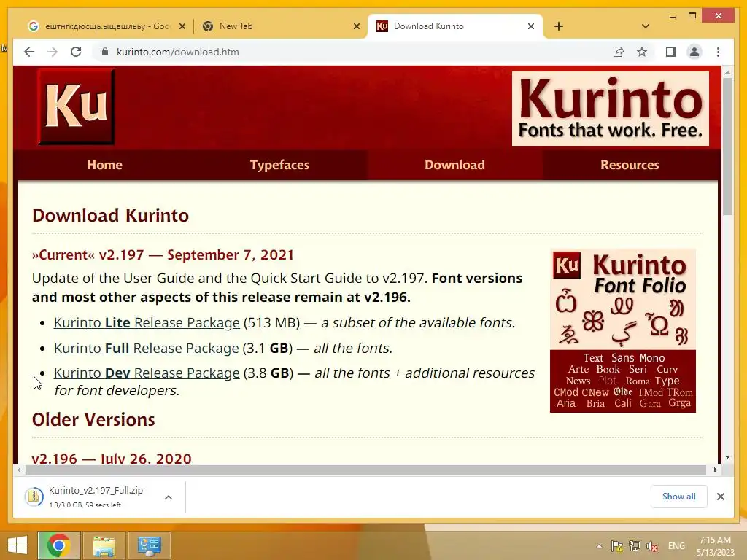The width and height of the screenshot is (747, 560).
Task: Show hidden system tray icons
Action: pyautogui.click(x=599, y=546)
